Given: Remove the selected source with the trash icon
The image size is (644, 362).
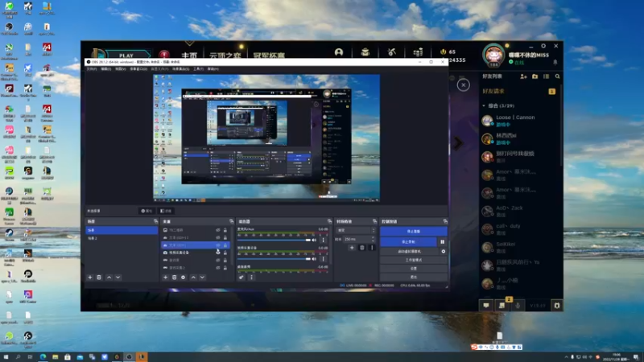Looking at the screenshot, I should click(174, 278).
